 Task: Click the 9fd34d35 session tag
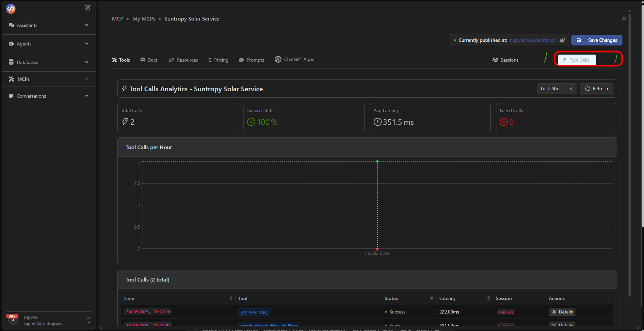[x=506, y=312]
